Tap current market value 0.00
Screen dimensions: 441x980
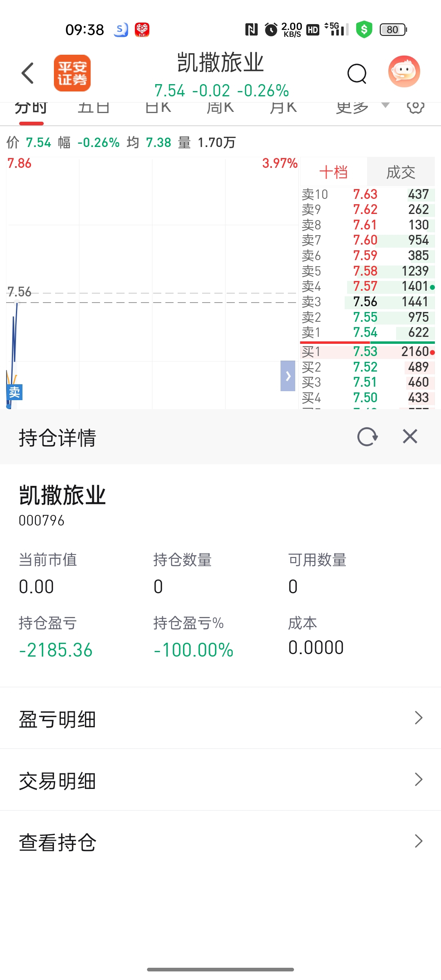click(x=36, y=587)
